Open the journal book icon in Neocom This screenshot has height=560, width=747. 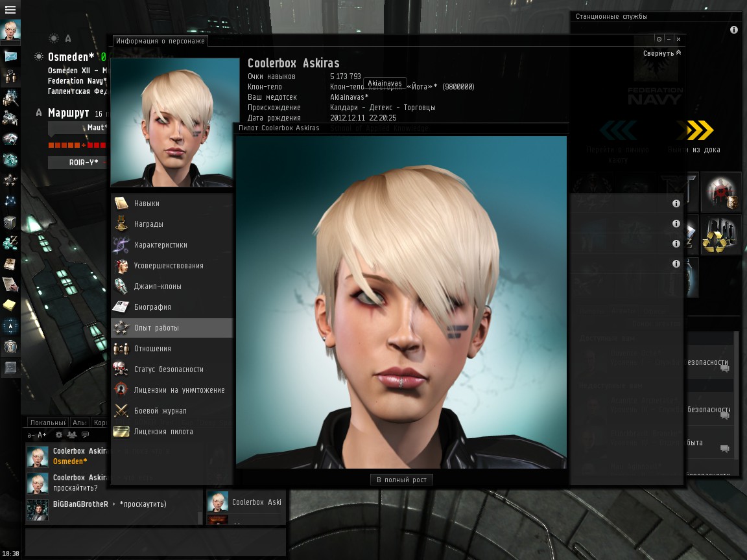[10, 264]
